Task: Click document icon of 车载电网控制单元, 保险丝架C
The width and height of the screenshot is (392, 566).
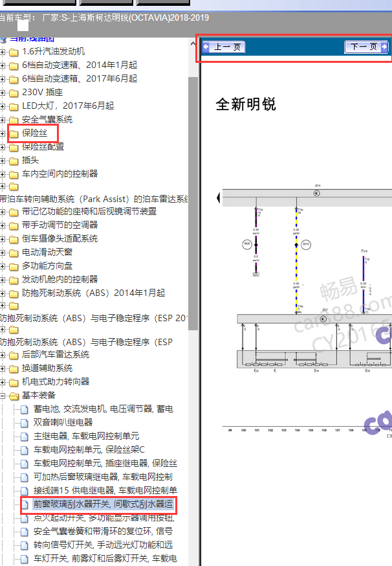Action: 24,451
